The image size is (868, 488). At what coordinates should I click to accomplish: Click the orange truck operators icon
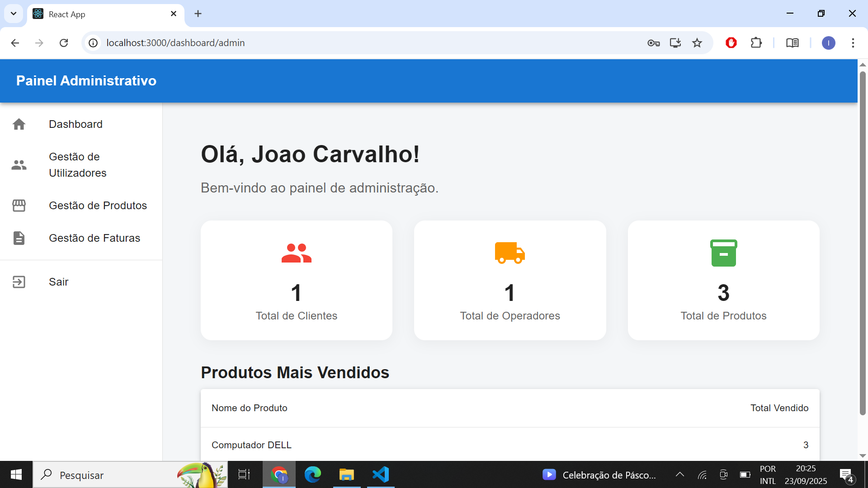[x=509, y=253]
